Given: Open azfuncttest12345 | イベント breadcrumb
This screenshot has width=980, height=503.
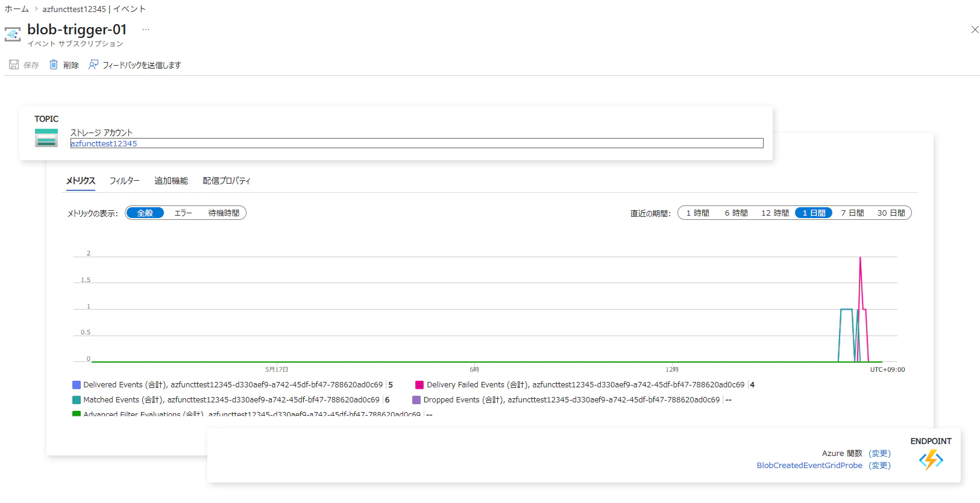Looking at the screenshot, I should click(x=94, y=9).
